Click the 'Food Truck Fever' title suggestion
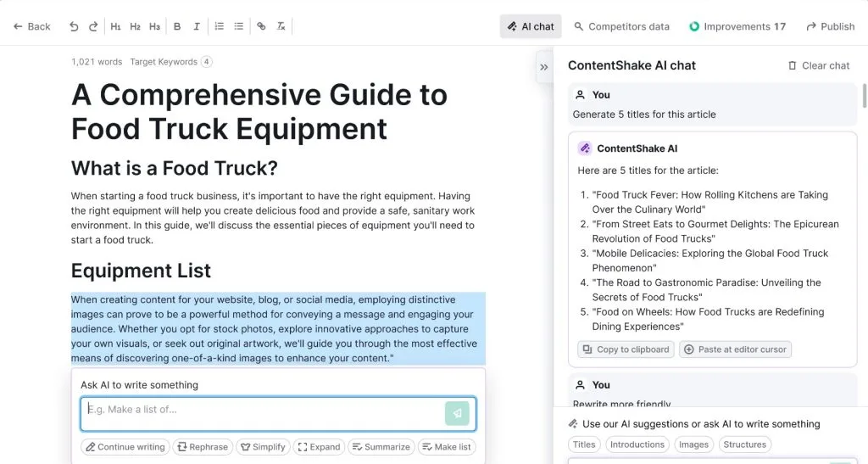Viewport: 868px width, 464px height. 710,202
